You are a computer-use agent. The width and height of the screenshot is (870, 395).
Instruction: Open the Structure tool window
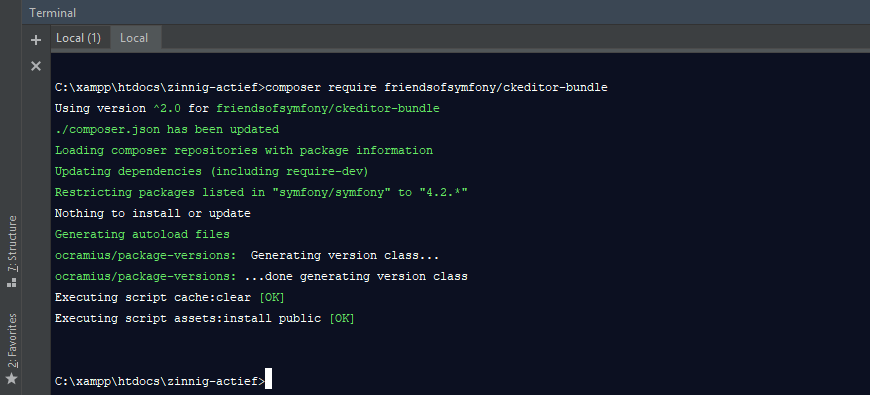[11, 251]
